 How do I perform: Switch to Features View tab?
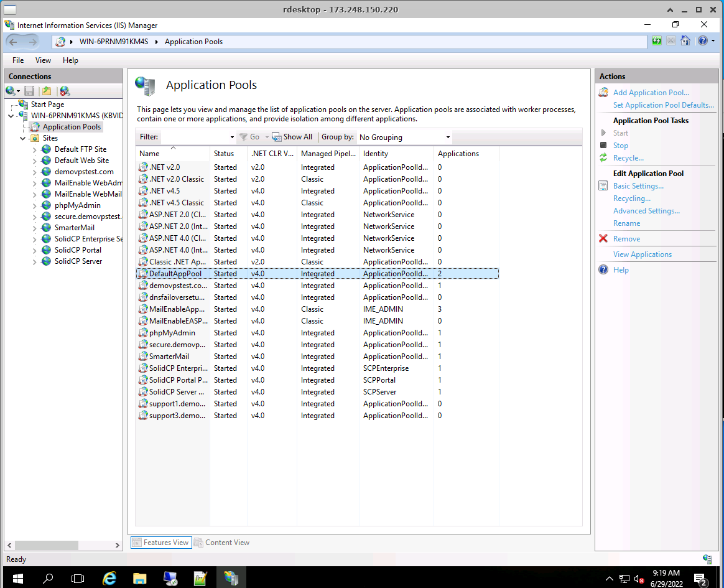160,543
